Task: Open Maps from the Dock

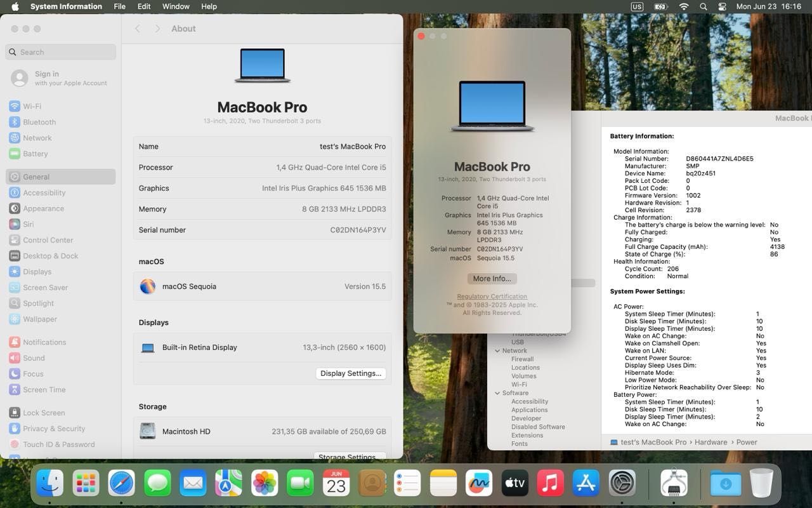Action: 228,483
